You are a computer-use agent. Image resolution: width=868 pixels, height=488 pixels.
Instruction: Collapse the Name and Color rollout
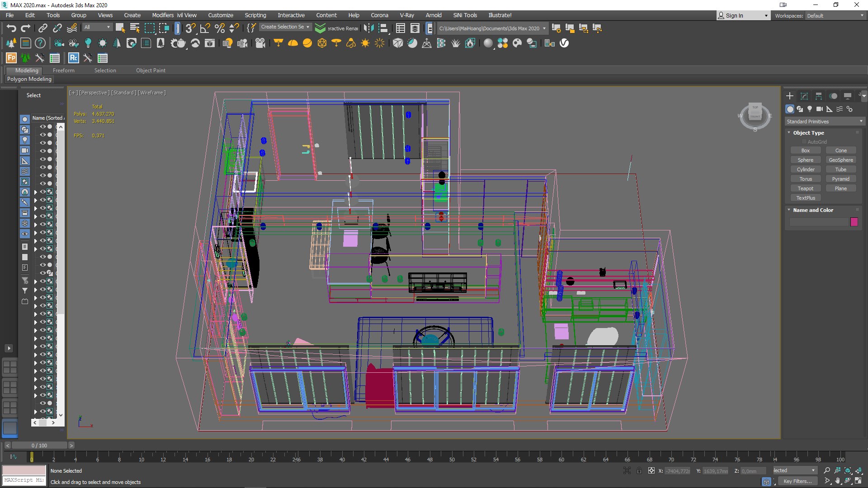click(813, 210)
